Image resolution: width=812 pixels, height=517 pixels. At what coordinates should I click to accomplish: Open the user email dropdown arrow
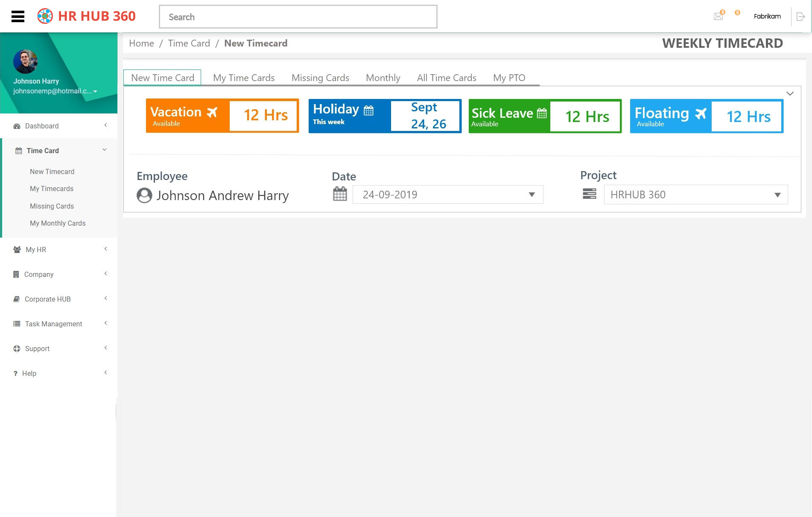pos(95,91)
